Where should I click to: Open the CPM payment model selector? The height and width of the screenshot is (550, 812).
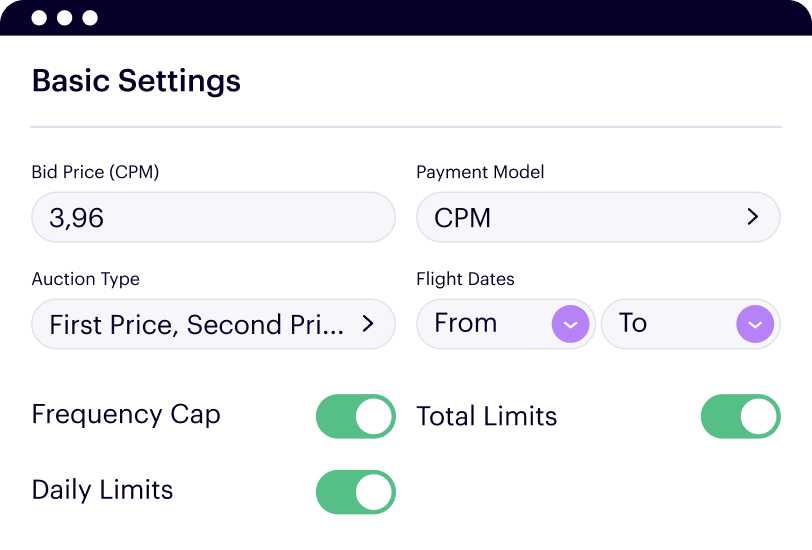pyautogui.click(x=597, y=217)
